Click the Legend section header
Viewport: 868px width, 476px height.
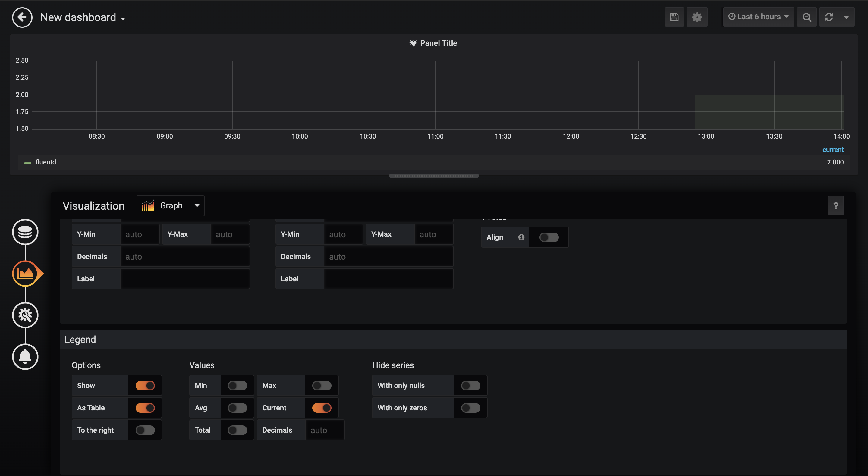pyautogui.click(x=453, y=339)
